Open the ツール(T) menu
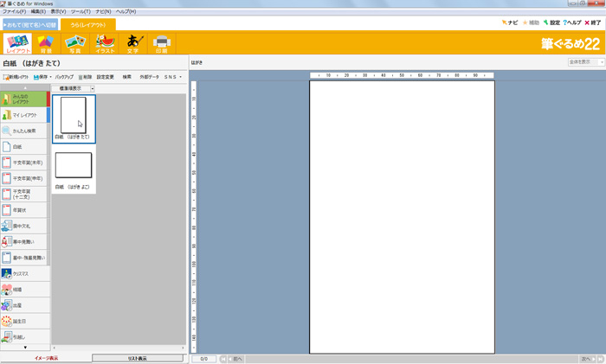606x364 pixels. click(x=81, y=11)
